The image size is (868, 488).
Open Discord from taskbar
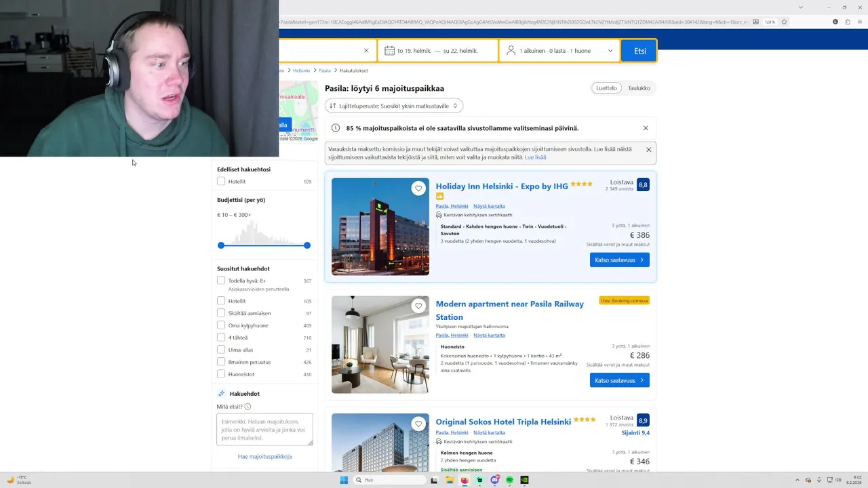point(494,480)
